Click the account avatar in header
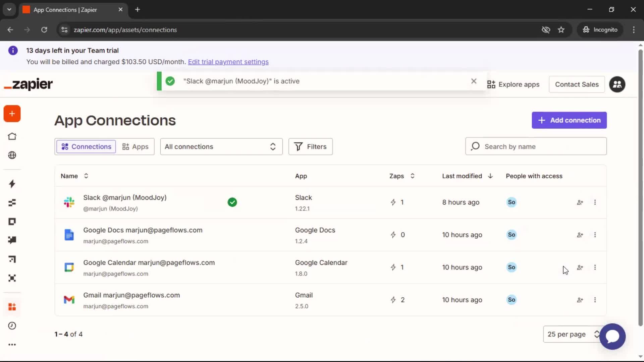The image size is (644, 362). pyautogui.click(x=617, y=84)
